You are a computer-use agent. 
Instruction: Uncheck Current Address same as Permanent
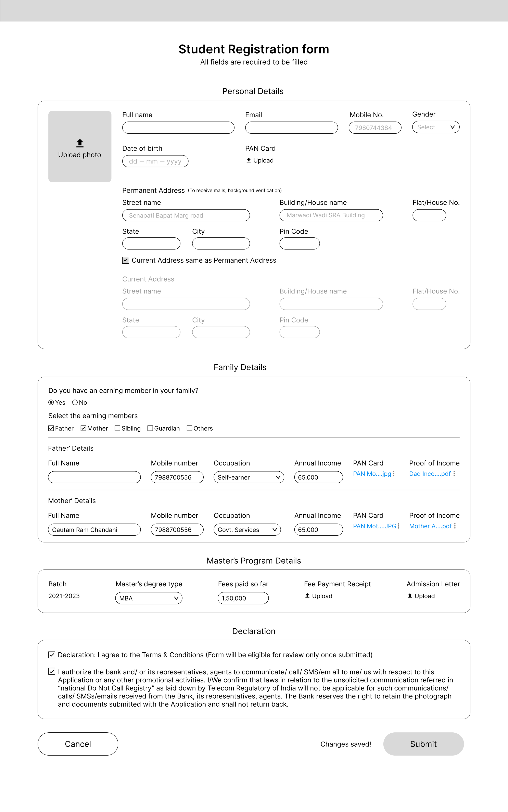126,260
